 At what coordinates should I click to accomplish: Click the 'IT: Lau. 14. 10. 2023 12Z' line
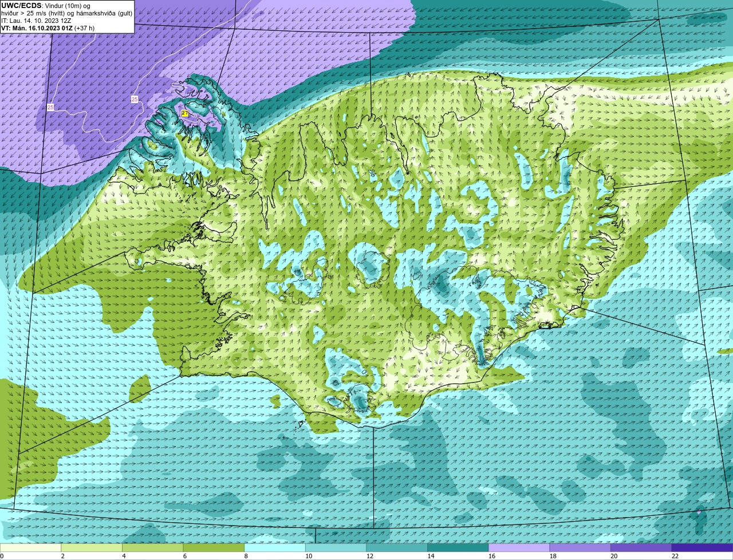(36, 21)
